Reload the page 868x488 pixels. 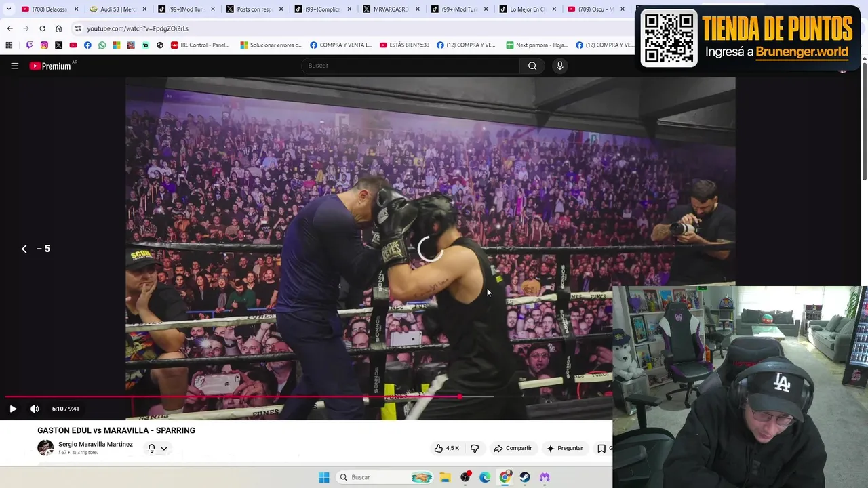pyautogui.click(x=42, y=28)
